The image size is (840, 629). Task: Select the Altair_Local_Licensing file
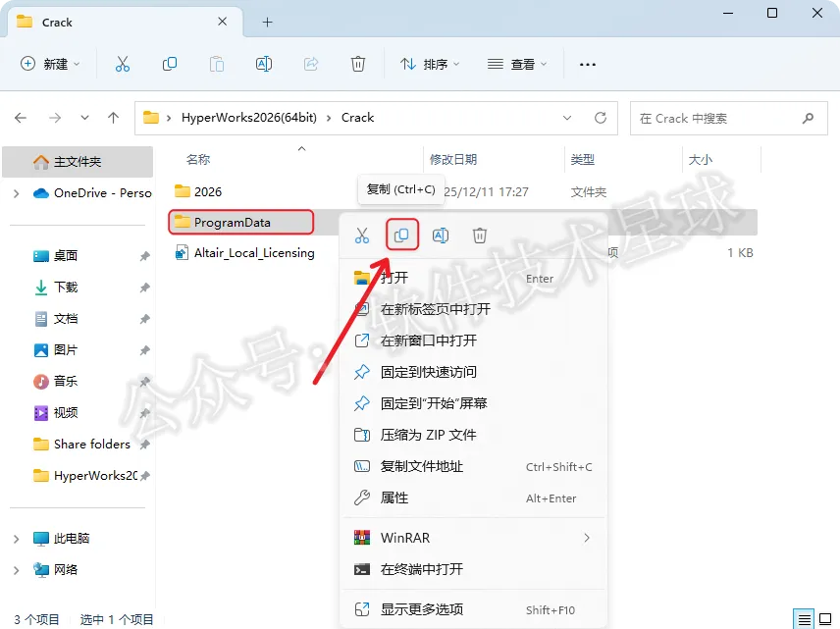245,253
